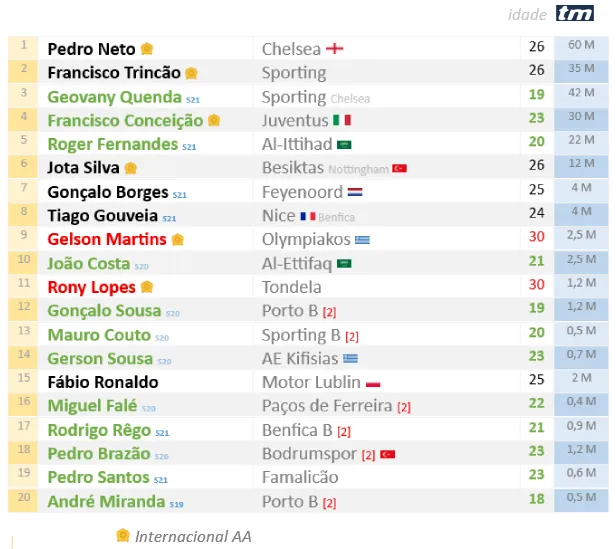The height and width of the screenshot is (549, 616).
Task: Click the France flag next to Nice
Action: coord(308,216)
